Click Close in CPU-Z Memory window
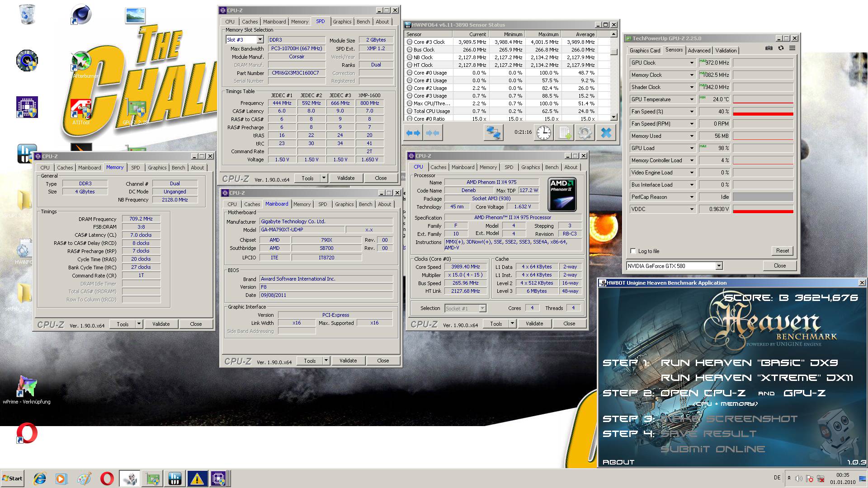The height and width of the screenshot is (488, 868). (x=196, y=324)
